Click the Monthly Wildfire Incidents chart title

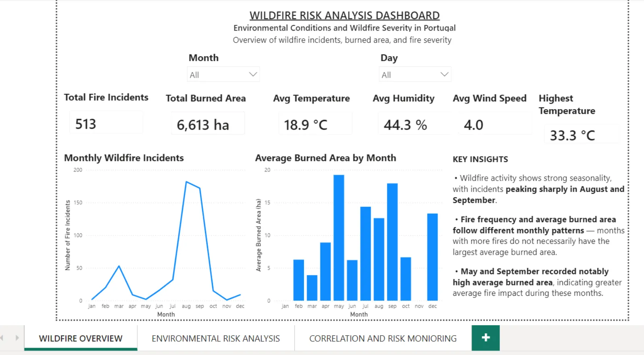124,158
